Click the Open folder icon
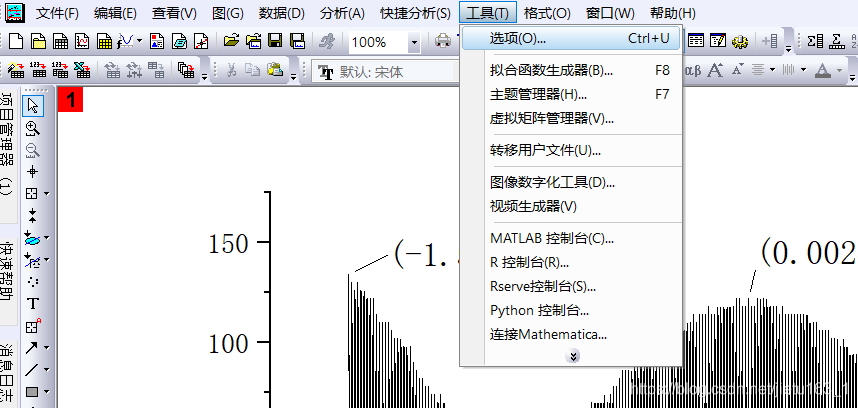The width and height of the screenshot is (858, 408). pos(232,41)
